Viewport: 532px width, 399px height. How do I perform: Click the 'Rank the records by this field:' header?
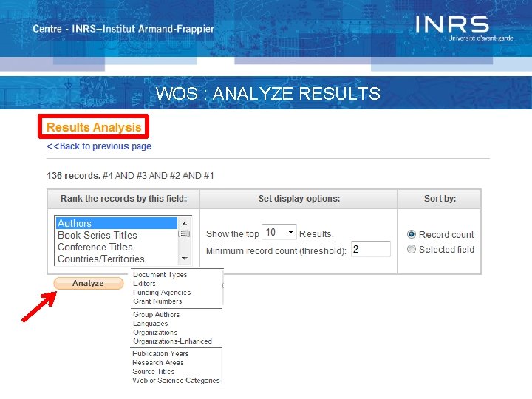[124, 199]
